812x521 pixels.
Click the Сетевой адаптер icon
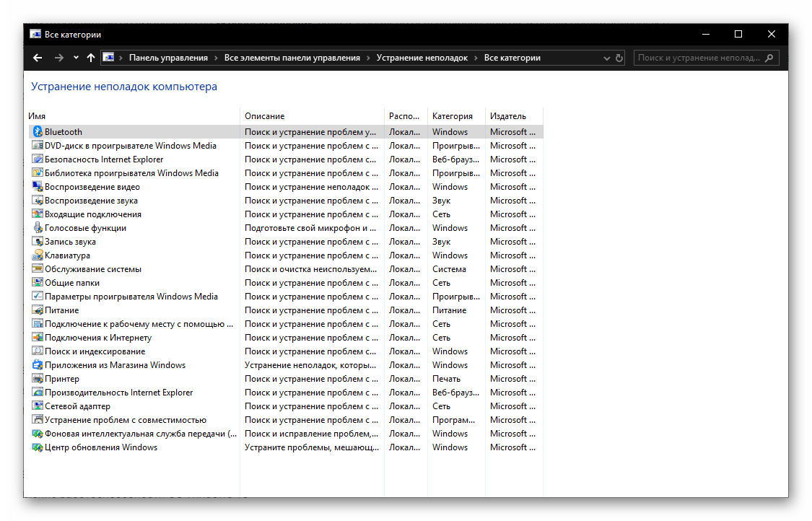[x=38, y=406]
